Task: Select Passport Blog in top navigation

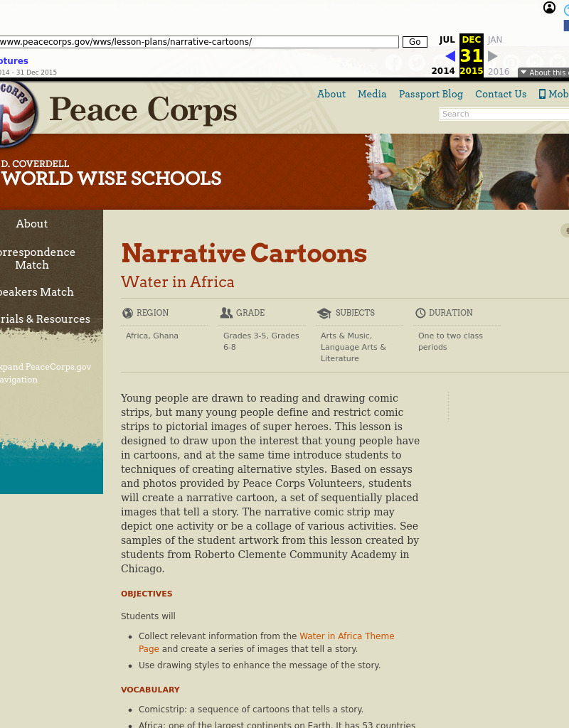Action: coord(430,94)
